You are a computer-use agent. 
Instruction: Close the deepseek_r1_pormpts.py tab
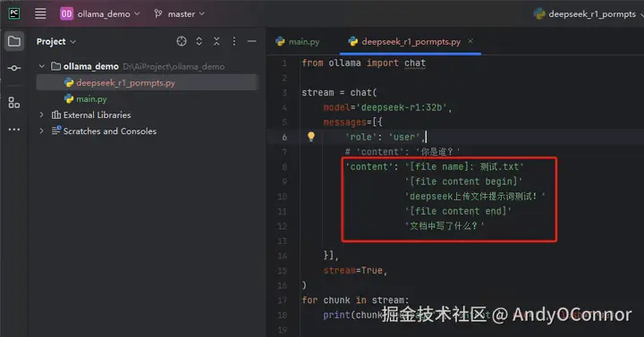[x=470, y=41]
